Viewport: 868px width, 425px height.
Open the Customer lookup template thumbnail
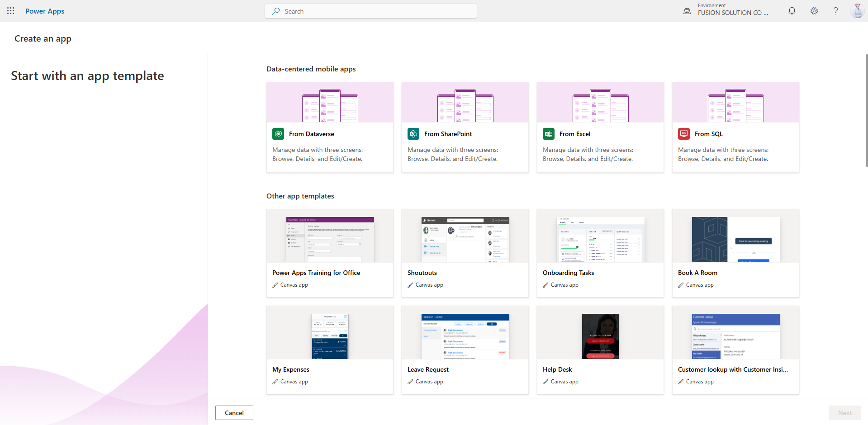pyautogui.click(x=736, y=336)
